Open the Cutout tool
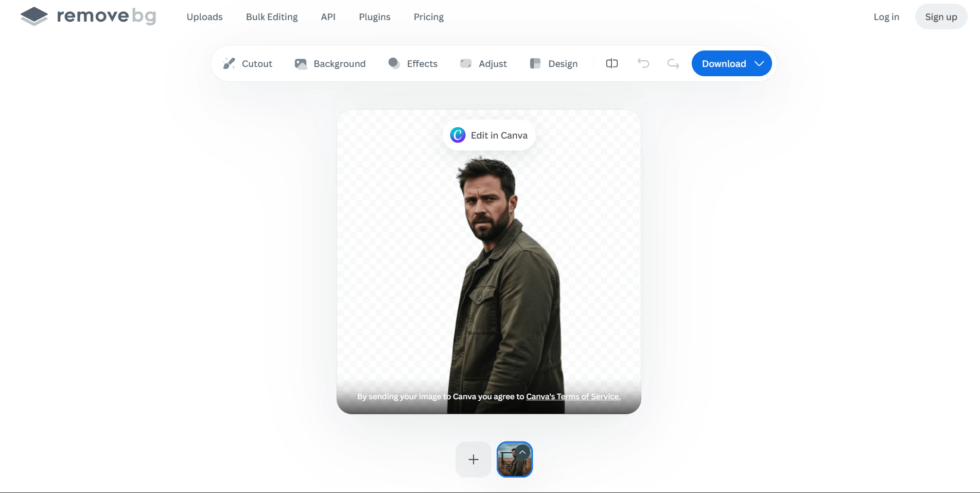Screen dimensions: 980x493 [x=248, y=63]
